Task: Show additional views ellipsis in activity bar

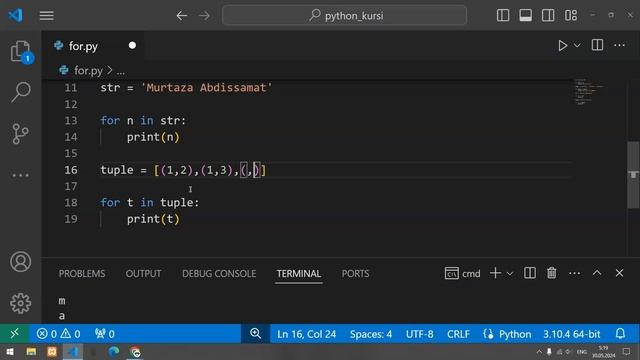Action: pos(20,175)
